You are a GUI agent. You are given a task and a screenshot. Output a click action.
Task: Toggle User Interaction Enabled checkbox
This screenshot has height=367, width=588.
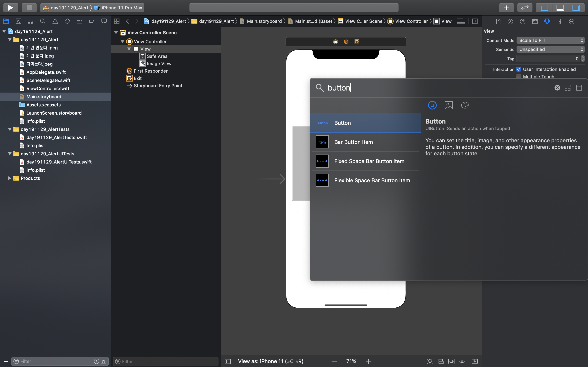pos(519,69)
